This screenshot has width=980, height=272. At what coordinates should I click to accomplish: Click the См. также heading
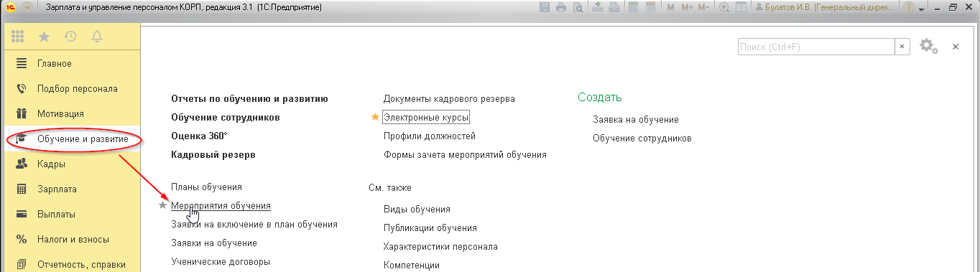pos(390,187)
